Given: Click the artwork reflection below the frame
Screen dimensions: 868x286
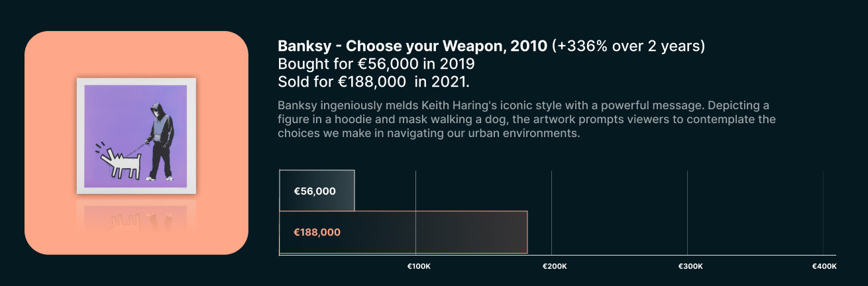Looking at the screenshot, I should [136, 215].
